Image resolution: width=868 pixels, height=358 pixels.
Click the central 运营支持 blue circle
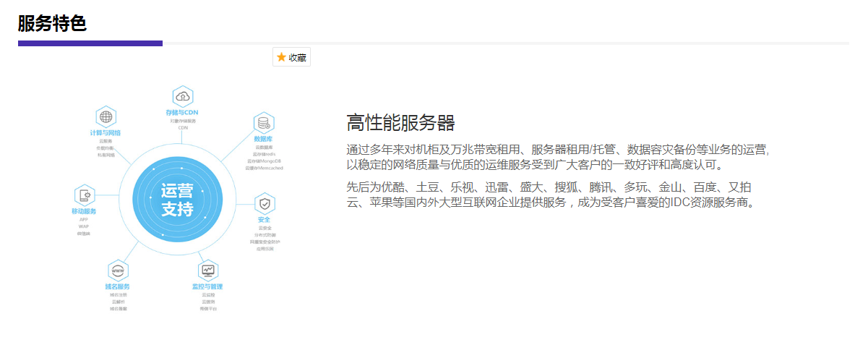177,200
